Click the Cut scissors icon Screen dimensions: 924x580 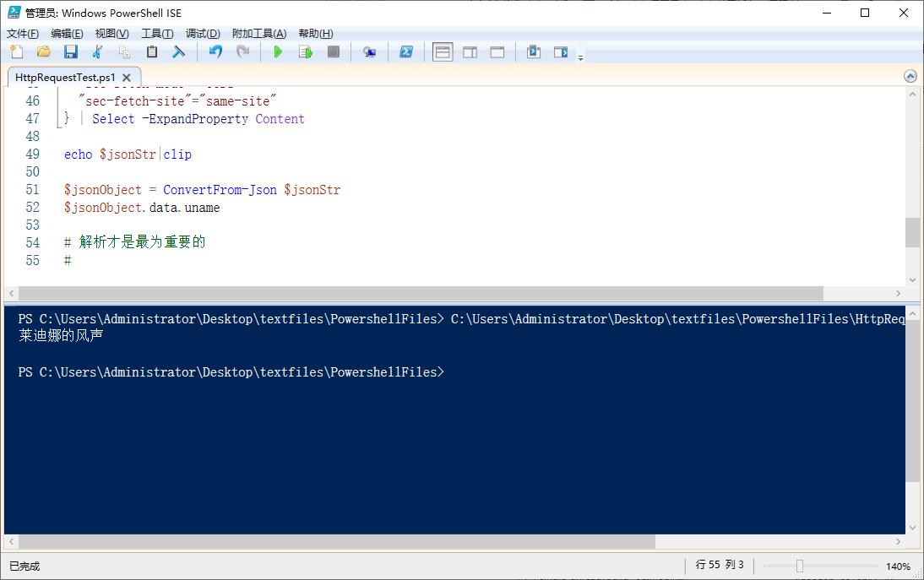(x=97, y=52)
